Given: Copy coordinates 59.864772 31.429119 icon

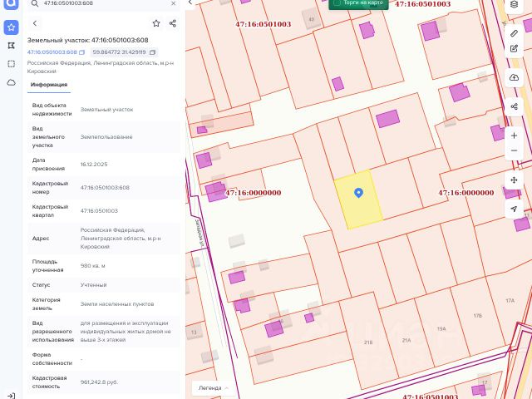Looking at the screenshot, I should (152, 52).
